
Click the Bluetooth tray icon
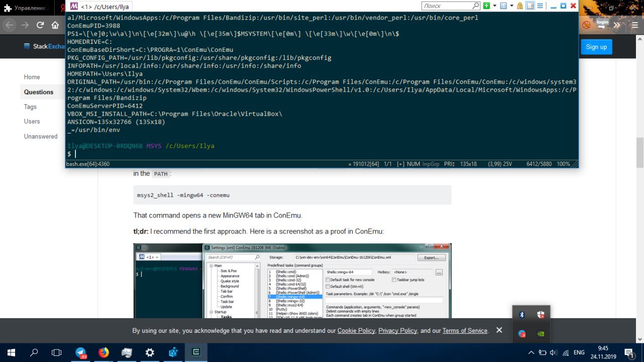click(522, 315)
